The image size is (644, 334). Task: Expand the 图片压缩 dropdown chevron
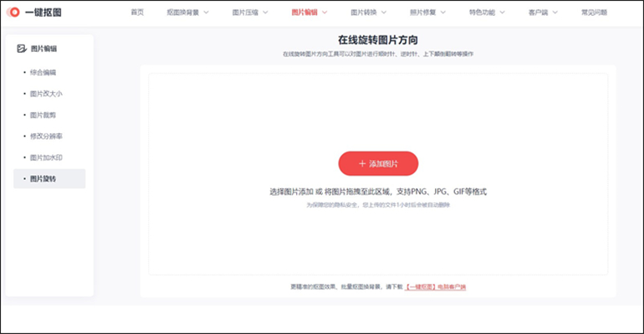click(x=265, y=13)
